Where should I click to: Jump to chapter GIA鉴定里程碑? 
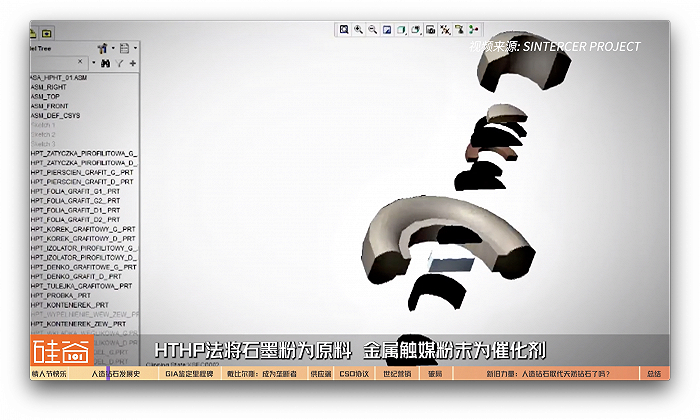click(x=189, y=374)
